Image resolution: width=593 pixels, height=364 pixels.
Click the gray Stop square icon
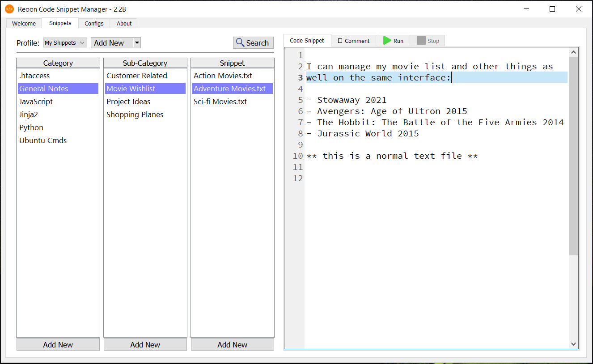(x=421, y=41)
